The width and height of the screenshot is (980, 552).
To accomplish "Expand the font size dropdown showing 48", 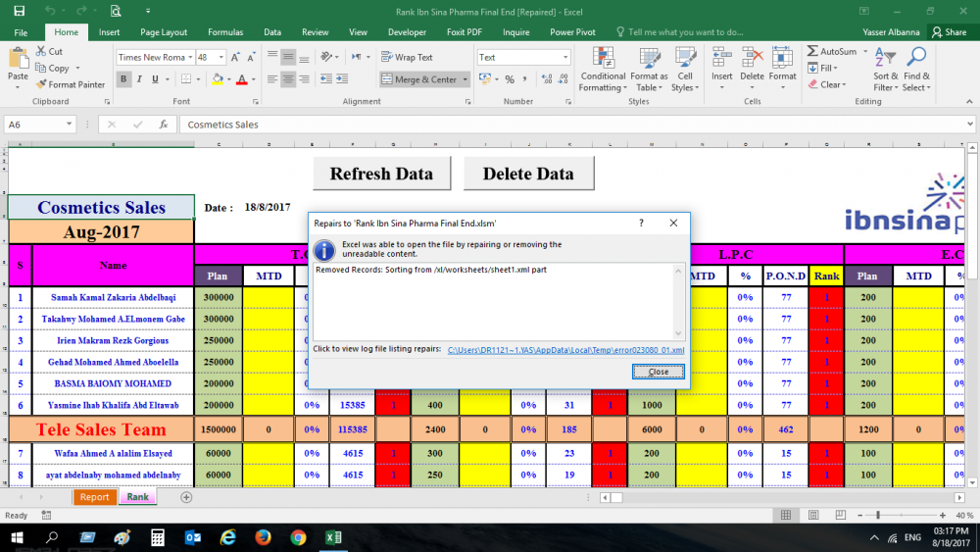I will coord(220,58).
